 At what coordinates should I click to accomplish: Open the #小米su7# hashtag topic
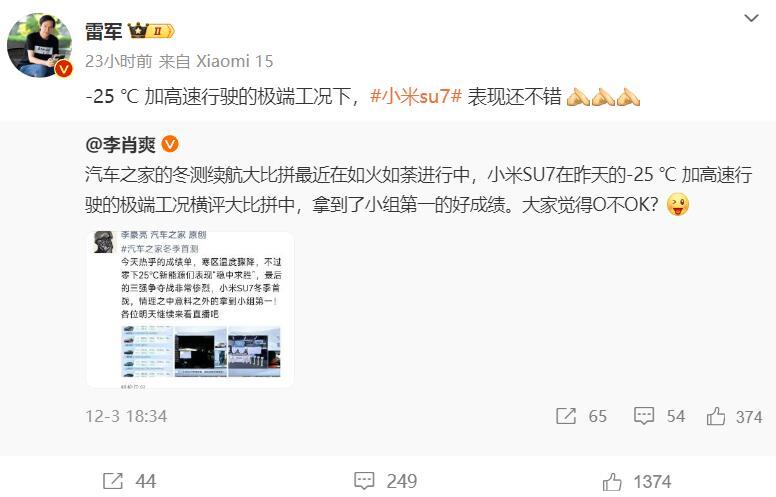pyautogui.click(x=416, y=96)
